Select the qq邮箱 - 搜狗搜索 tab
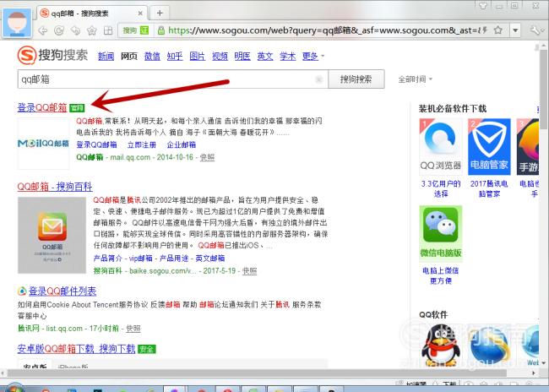 92,14
